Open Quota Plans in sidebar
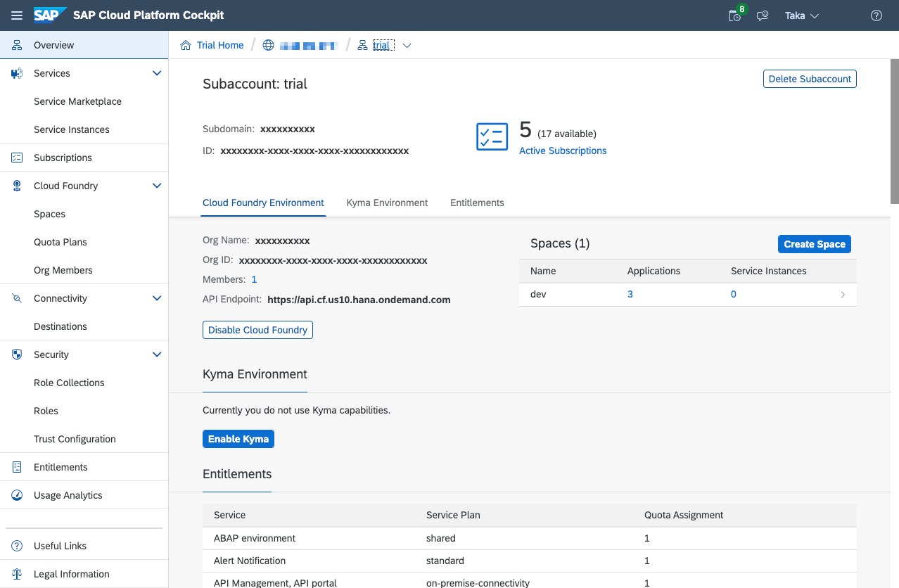899x588 pixels. pyautogui.click(x=60, y=242)
